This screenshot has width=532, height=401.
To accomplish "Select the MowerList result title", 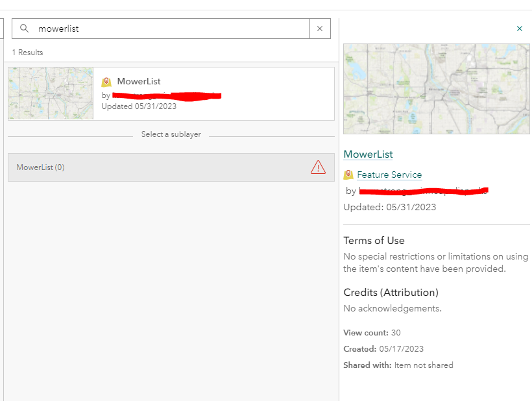I will click(139, 82).
